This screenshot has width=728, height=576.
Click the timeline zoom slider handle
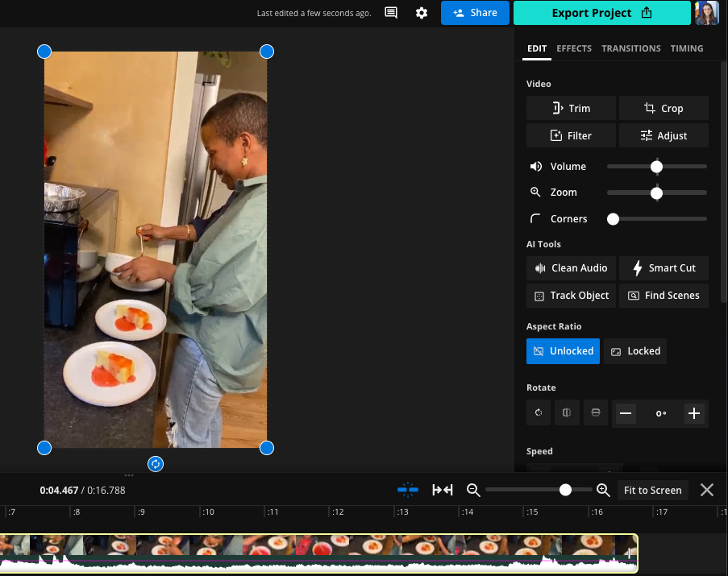pos(565,490)
